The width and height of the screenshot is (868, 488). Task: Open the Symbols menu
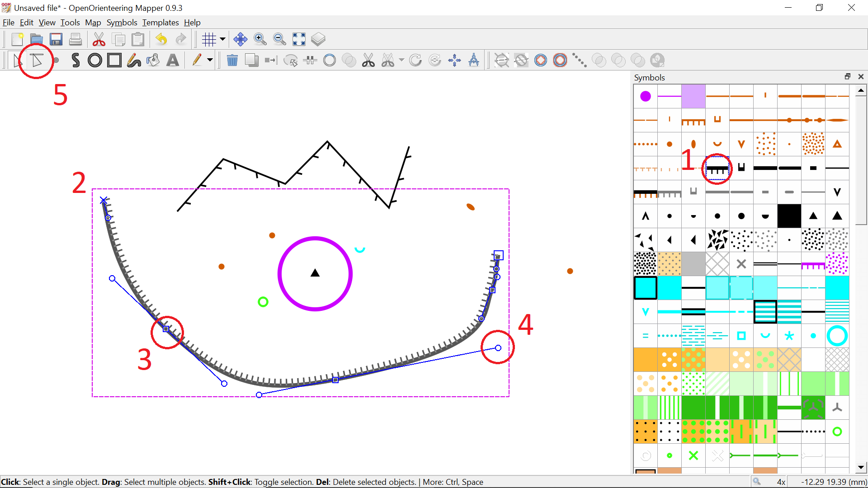point(122,22)
